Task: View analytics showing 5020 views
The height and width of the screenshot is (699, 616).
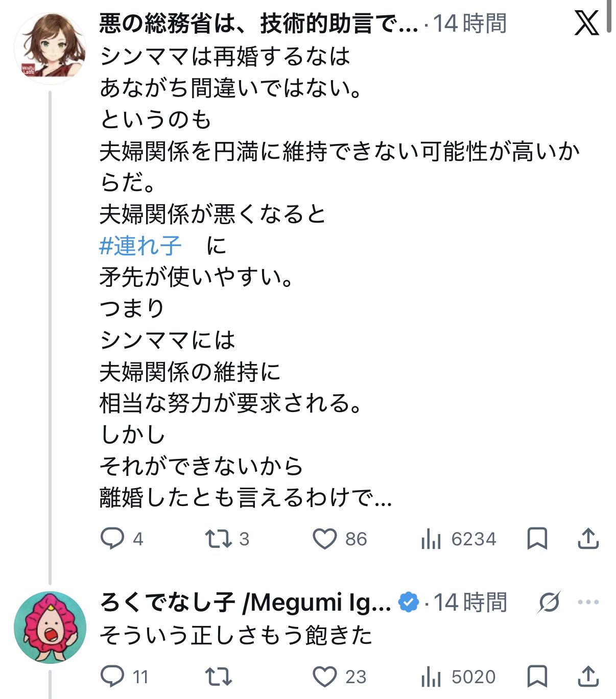Action: (x=432, y=677)
